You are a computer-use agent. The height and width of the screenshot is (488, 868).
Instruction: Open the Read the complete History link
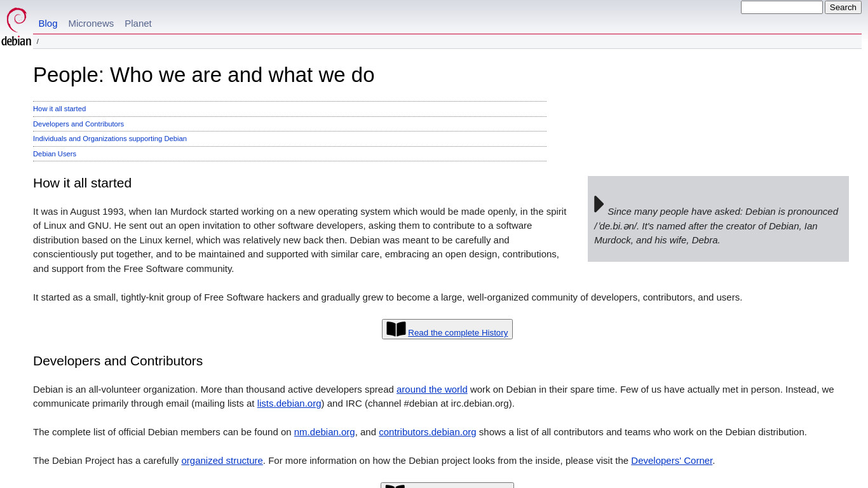(458, 332)
